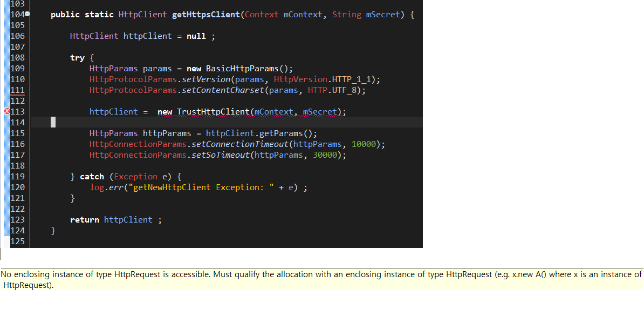Click httpParams variable declaration on line 115
Viewport: 644px width, 309px height.
tap(167, 133)
